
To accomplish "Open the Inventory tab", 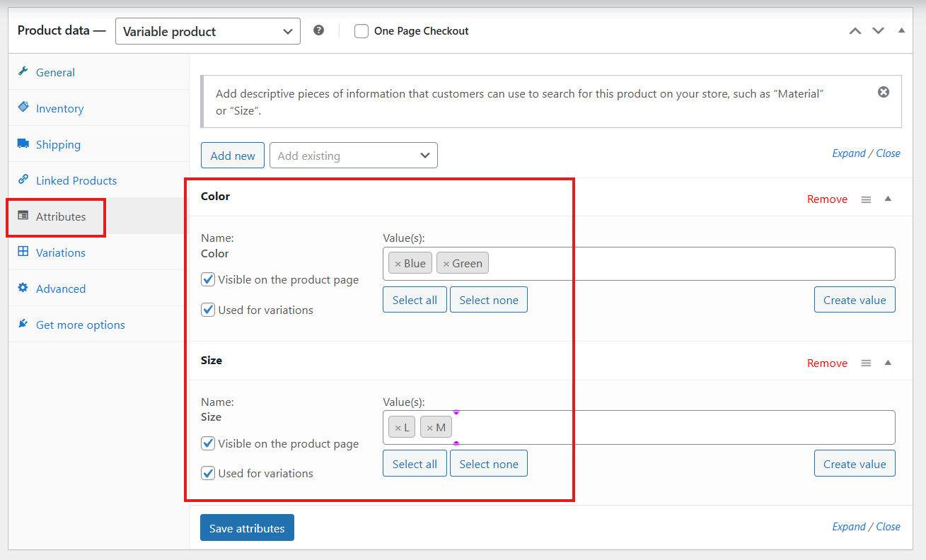I will click(59, 108).
